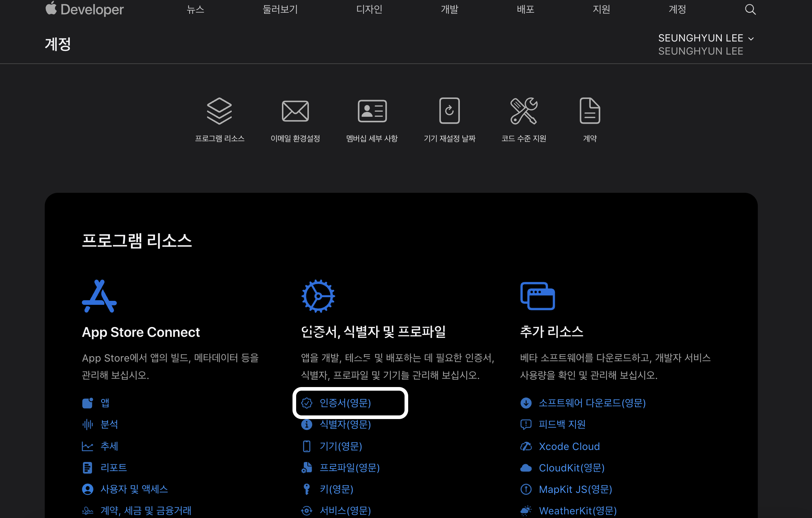Go to 소프트웨어 다운로드(영문)
Viewport: 812px width, 518px height.
592,403
